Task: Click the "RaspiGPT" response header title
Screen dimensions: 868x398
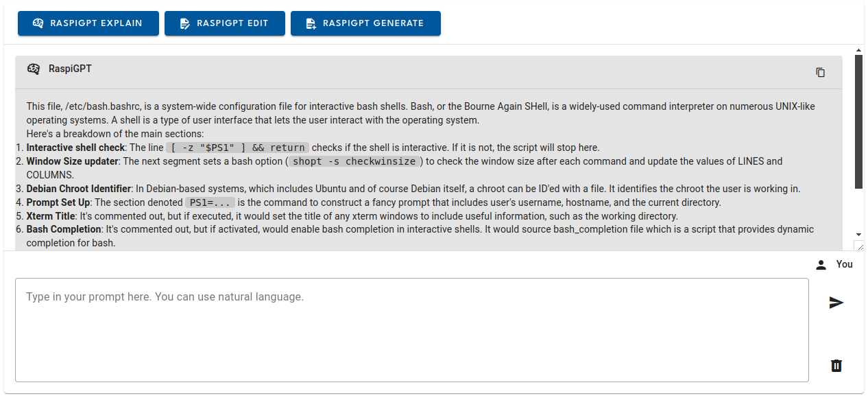Action: [70, 69]
